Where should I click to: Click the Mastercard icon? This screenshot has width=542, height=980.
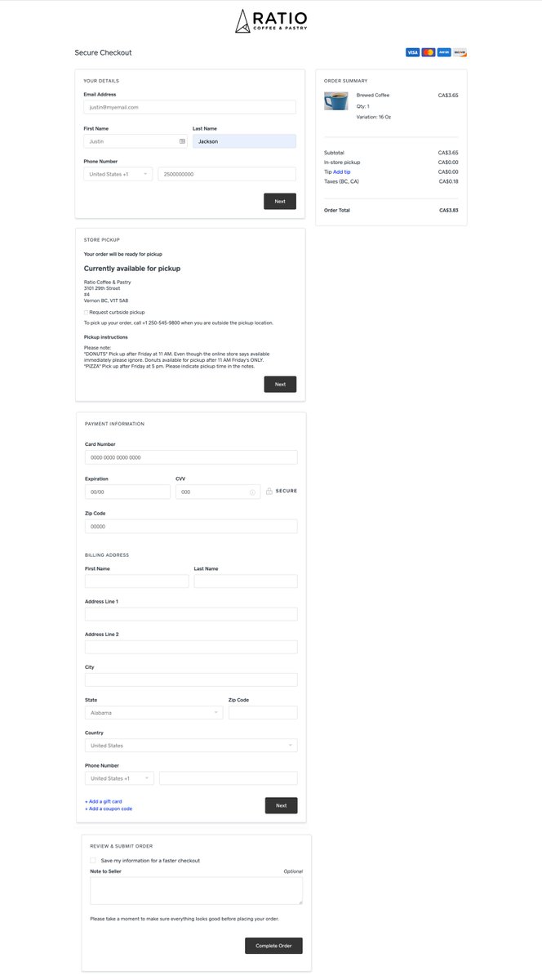point(429,52)
